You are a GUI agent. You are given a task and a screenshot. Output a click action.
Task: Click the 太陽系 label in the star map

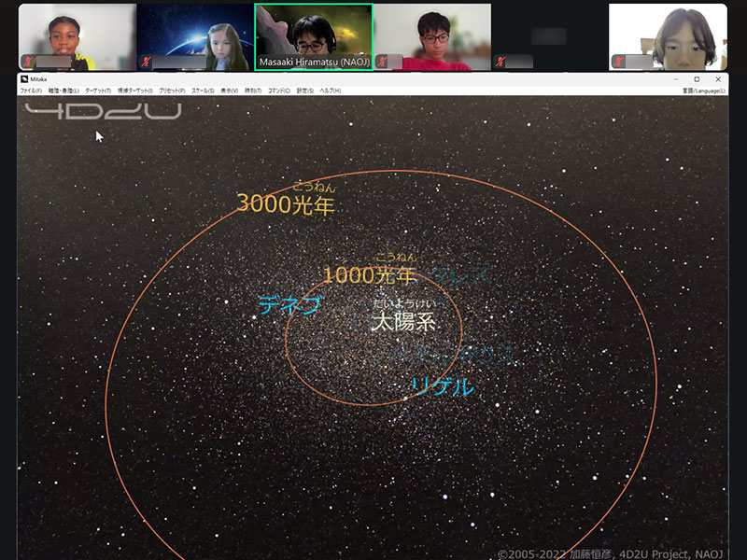pos(403,323)
